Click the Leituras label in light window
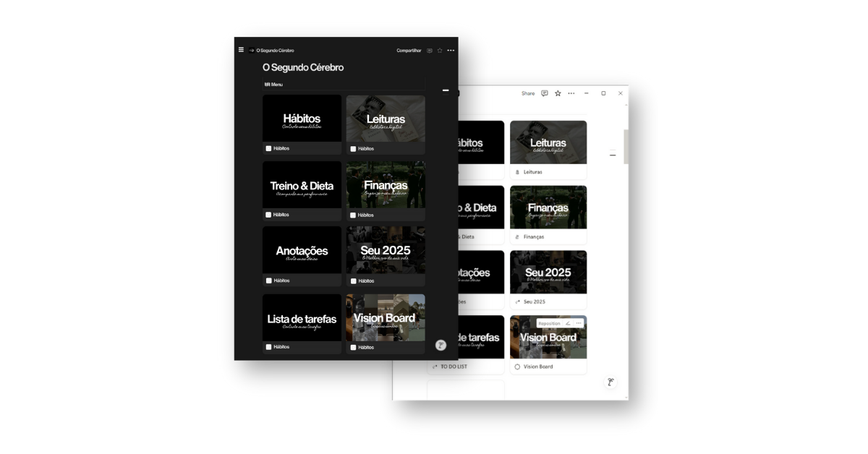Viewport: 868px width, 454px height. (x=533, y=172)
